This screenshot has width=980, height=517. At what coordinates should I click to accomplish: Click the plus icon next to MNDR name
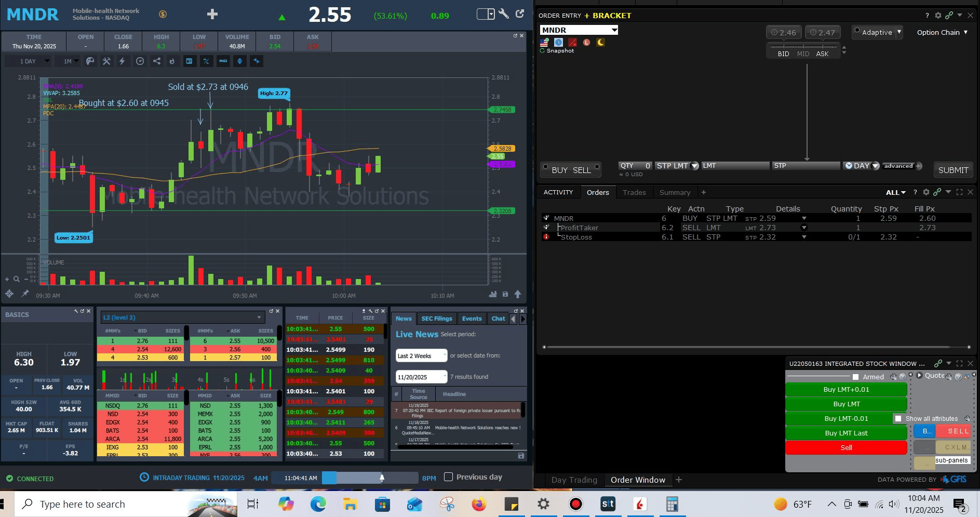click(x=212, y=15)
